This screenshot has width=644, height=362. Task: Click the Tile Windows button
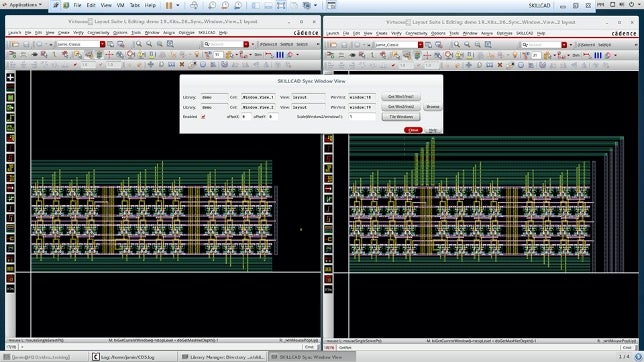[400, 117]
